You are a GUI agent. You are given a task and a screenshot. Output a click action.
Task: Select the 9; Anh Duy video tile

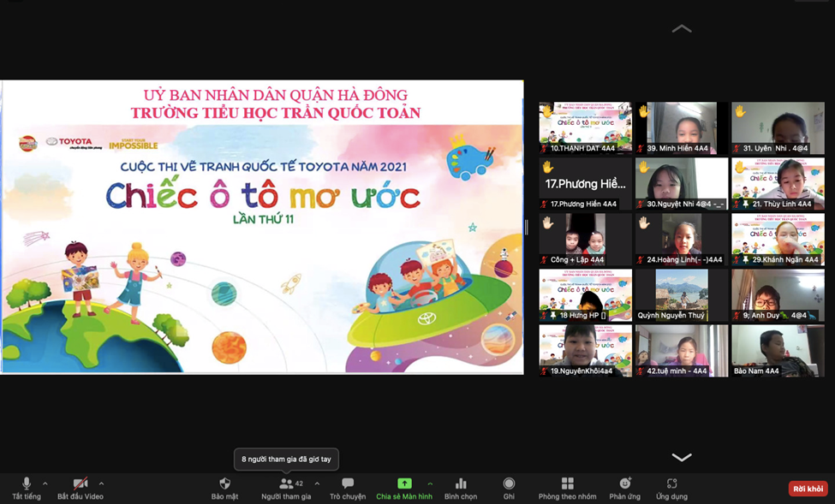point(778,295)
